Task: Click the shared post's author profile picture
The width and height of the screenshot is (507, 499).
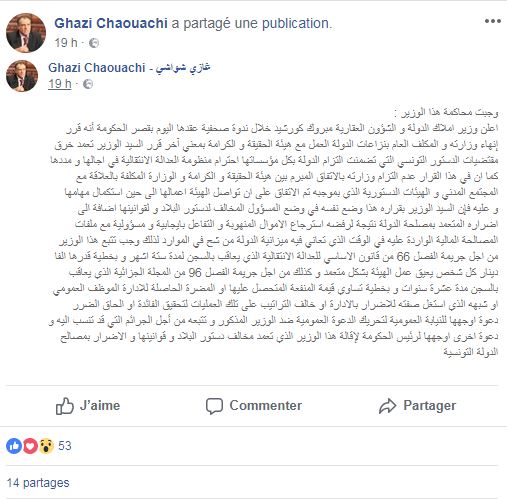Action: (x=22, y=76)
